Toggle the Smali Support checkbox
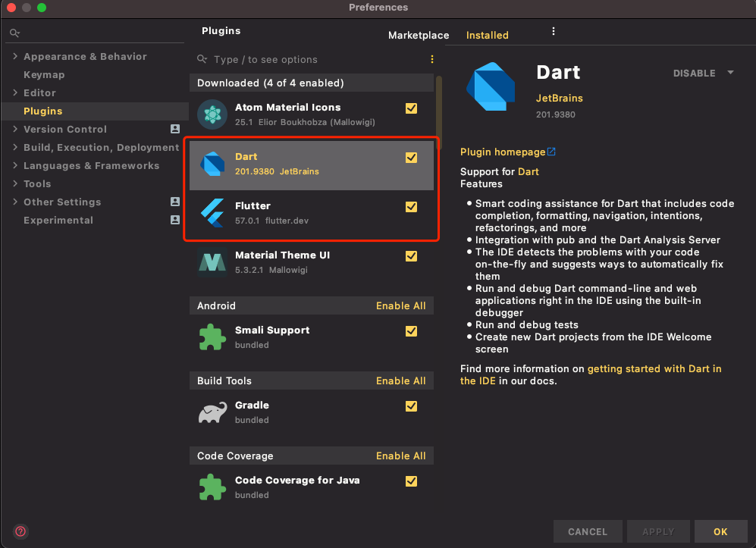Screen dimensions: 756x548 click(411, 331)
